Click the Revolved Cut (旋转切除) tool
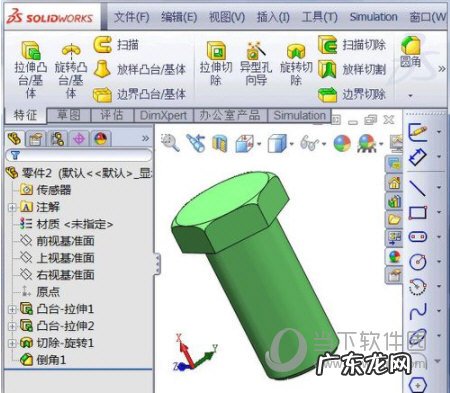This screenshot has height=393, width=450. tap(296, 63)
